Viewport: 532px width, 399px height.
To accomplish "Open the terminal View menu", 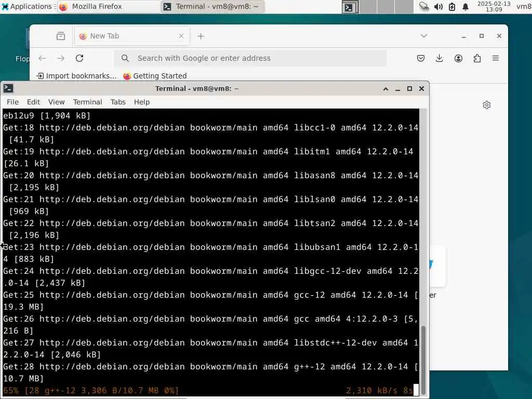I will (x=56, y=102).
